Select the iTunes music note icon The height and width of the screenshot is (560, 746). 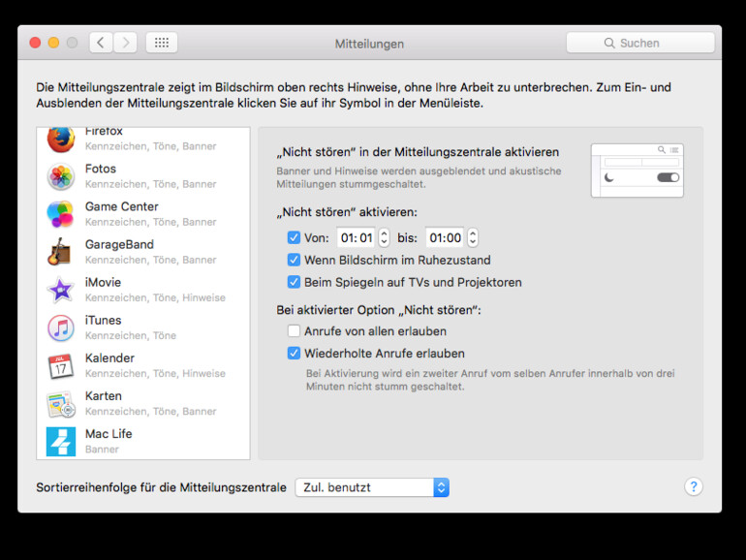pyautogui.click(x=61, y=327)
